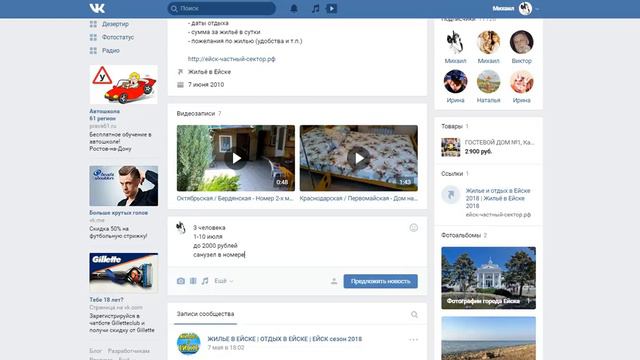Expand the Михаил profile menu arrow

537,9
